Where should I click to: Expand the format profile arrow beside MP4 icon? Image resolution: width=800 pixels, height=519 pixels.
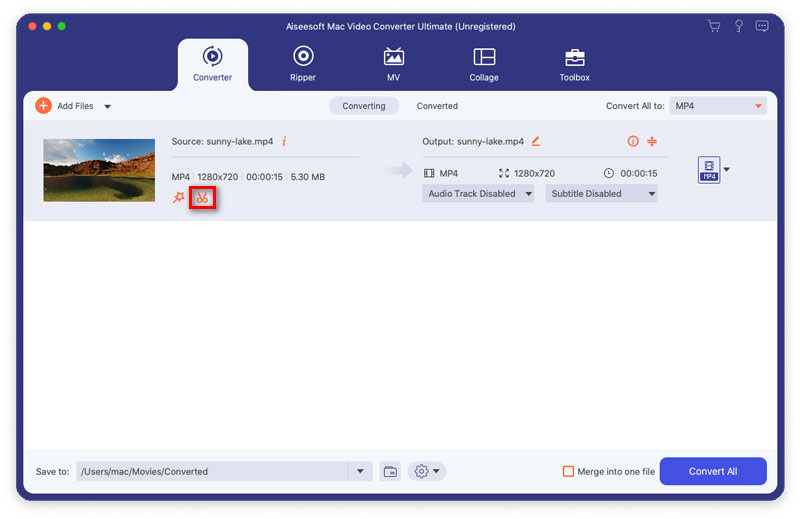(727, 169)
